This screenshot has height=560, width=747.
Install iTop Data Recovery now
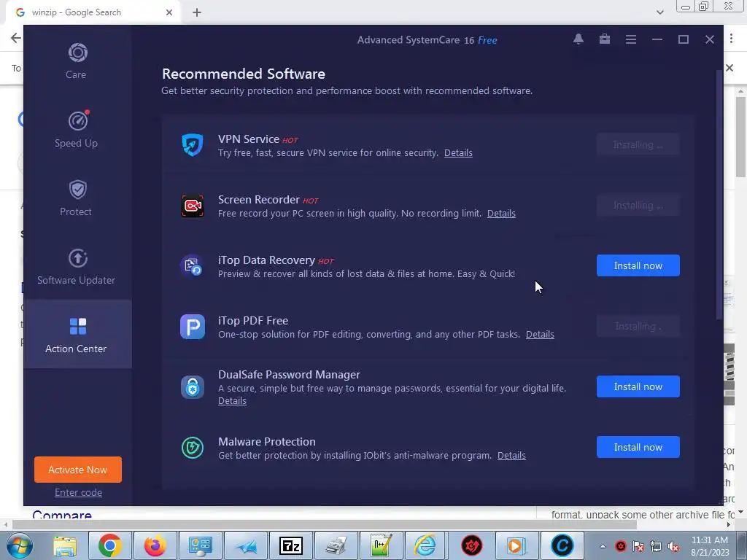638,265
